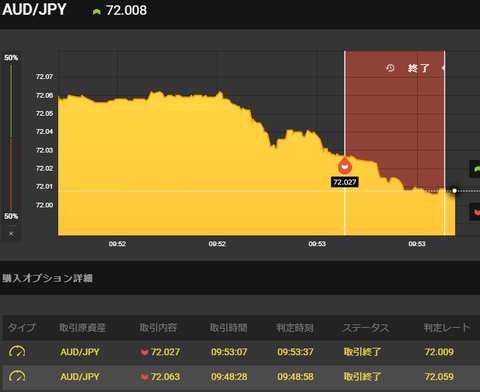
Task: Click the green upper part of sentiment bar
Action: 11,101
